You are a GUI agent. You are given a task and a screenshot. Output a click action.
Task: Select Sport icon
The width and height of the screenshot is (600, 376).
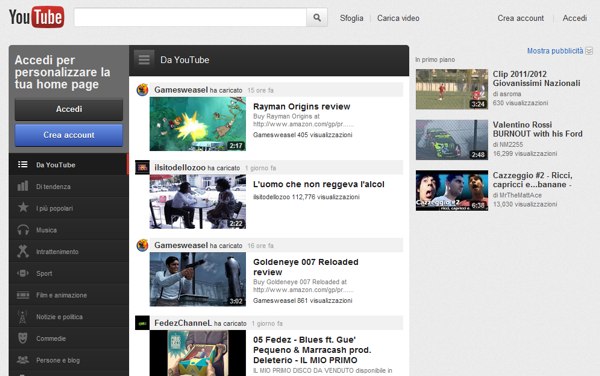(23, 273)
